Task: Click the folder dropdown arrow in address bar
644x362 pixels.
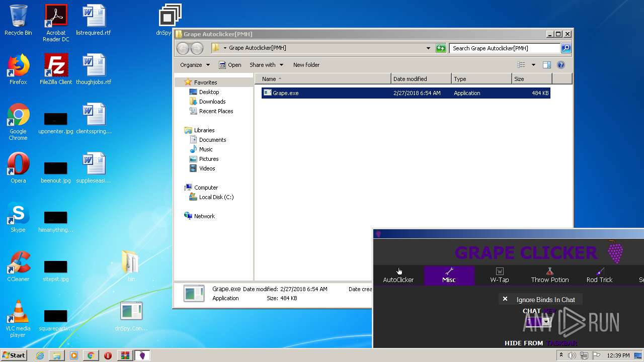Action: click(x=225, y=48)
